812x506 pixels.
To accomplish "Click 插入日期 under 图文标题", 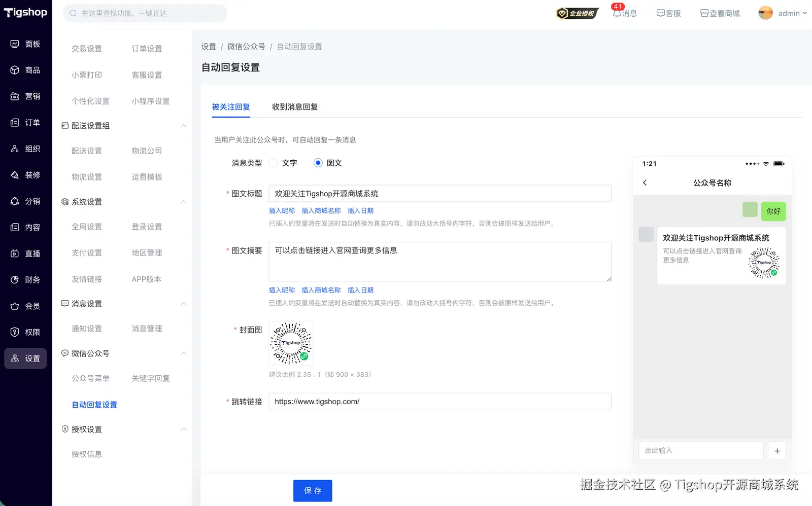I will tap(360, 211).
